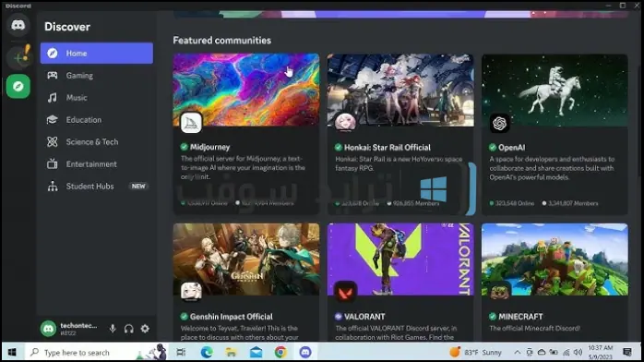Click the techontec user avatar
The height and width of the screenshot is (362, 644).
(x=49, y=329)
